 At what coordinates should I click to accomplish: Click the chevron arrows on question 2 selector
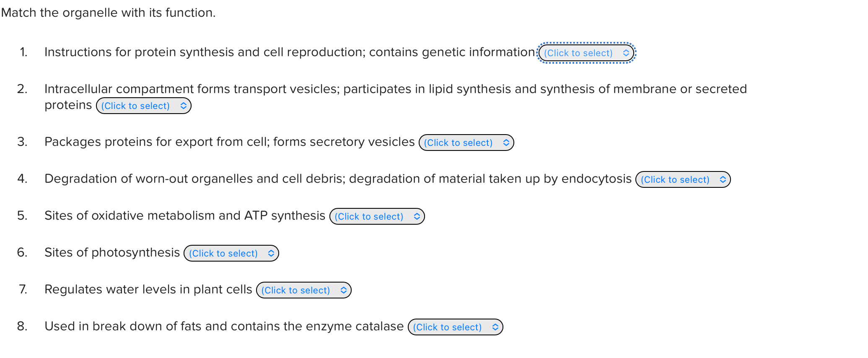click(x=184, y=106)
